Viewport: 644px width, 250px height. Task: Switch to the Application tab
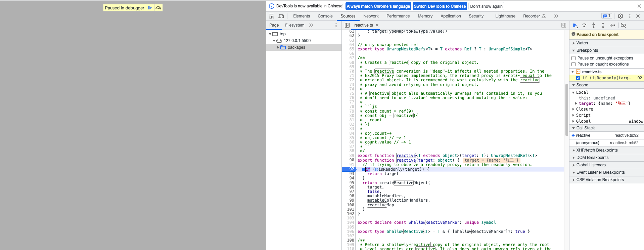click(x=451, y=16)
